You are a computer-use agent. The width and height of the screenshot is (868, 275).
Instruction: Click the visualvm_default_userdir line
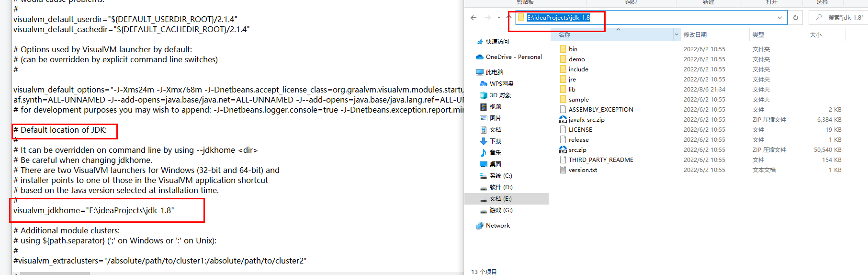point(125,19)
